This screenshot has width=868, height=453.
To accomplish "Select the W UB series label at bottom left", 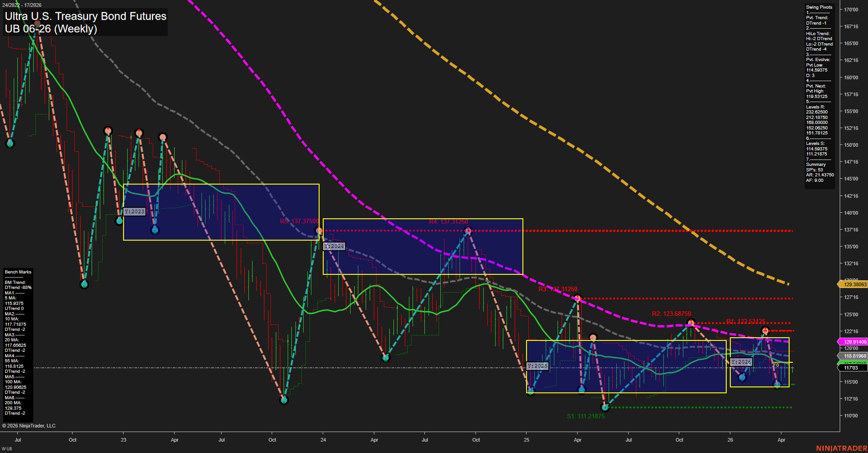I will pyautogui.click(x=6, y=448).
